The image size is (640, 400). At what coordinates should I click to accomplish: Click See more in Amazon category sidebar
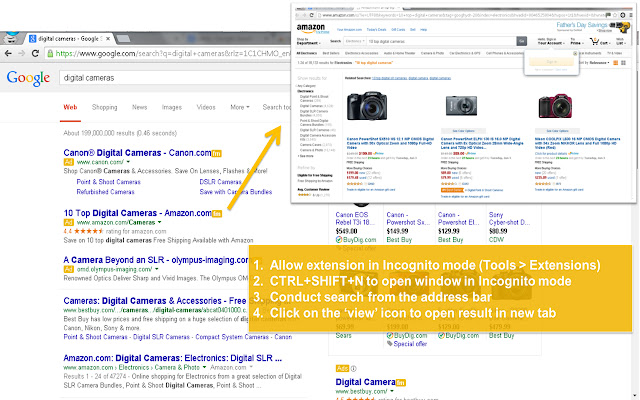point(306,156)
